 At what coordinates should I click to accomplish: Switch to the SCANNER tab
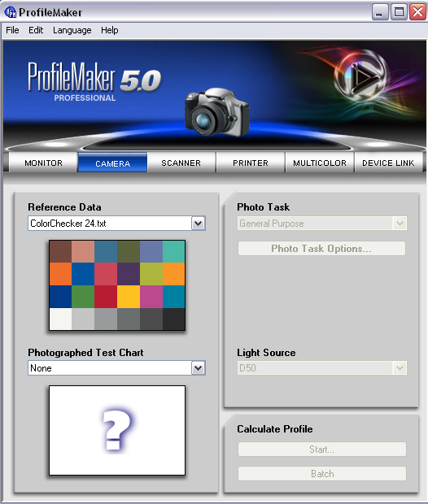coord(181,163)
